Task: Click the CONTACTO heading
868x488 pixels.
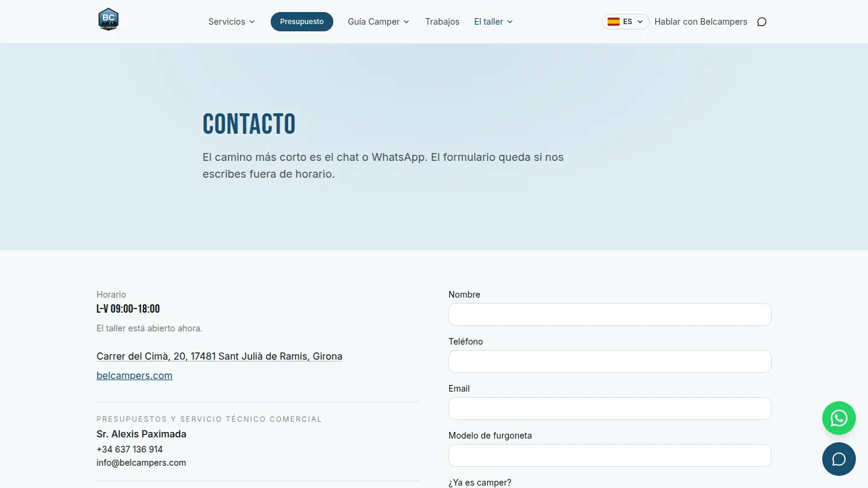Action: (249, 125)
